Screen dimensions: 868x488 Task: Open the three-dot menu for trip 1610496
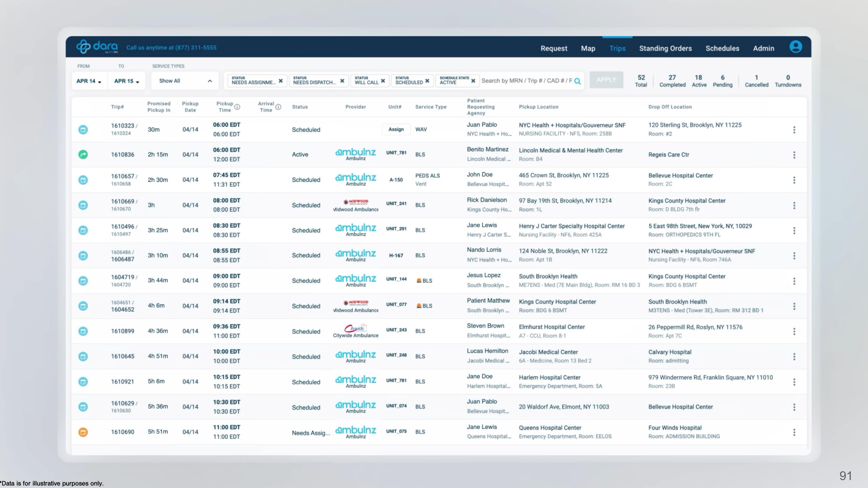click(794, 231)
